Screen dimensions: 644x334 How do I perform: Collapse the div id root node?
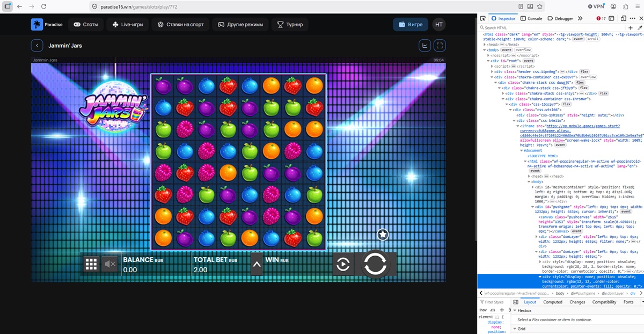click(488, 61)
